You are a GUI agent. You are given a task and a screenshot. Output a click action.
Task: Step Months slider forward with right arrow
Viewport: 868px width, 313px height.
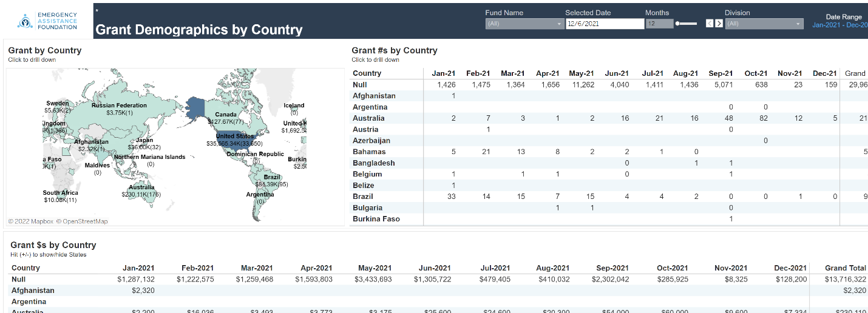[719, 24]
